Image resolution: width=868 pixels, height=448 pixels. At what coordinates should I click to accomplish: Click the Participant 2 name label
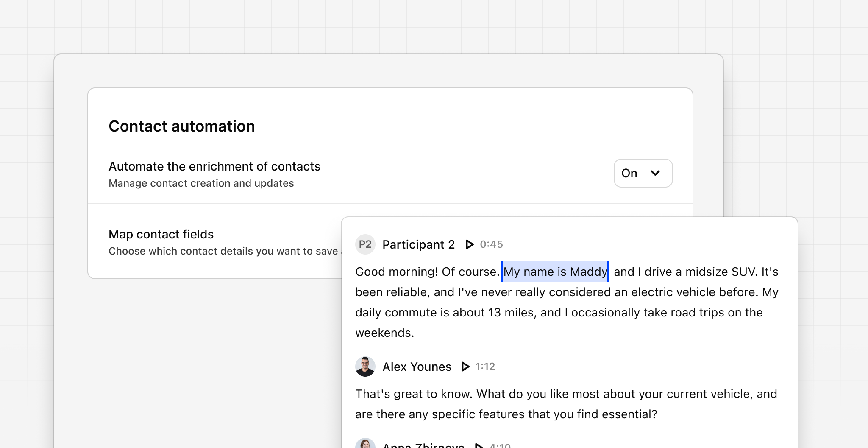(418, 244)
